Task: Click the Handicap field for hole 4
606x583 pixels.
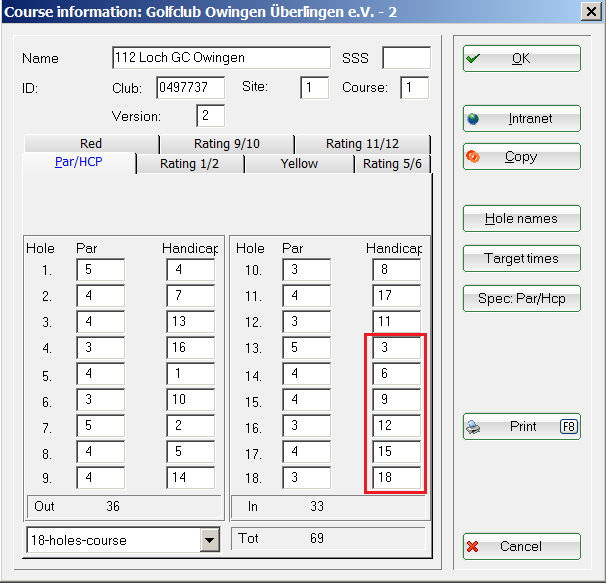Action: point(191,348)
